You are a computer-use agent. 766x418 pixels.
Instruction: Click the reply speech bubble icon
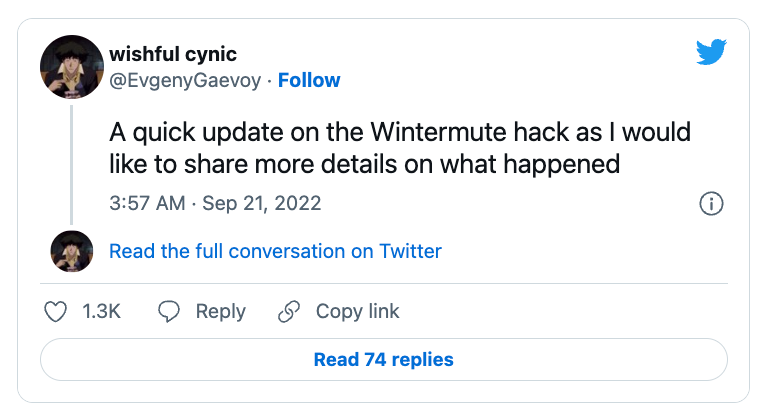pyautogui.click(x=169, y=312)
